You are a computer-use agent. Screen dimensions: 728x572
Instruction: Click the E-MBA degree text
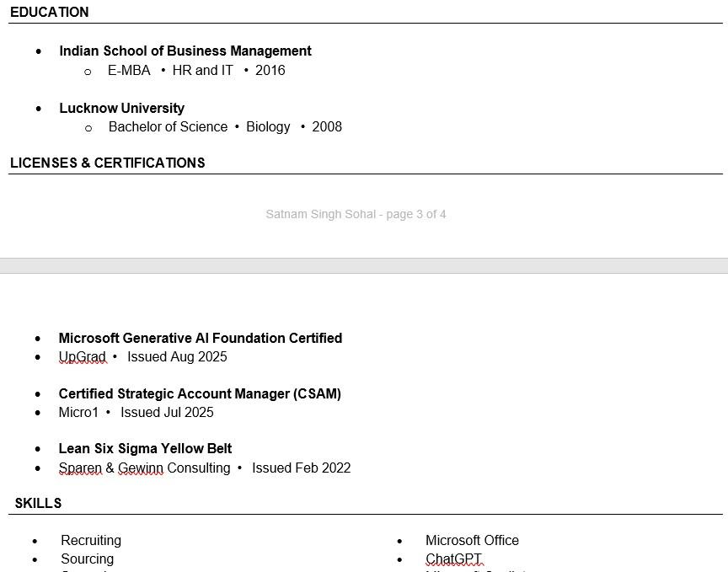click(129, 71)
